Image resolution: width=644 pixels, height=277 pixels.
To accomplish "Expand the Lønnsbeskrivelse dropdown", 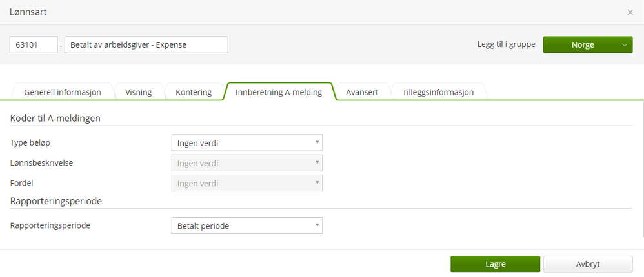I will click(247, 163).
